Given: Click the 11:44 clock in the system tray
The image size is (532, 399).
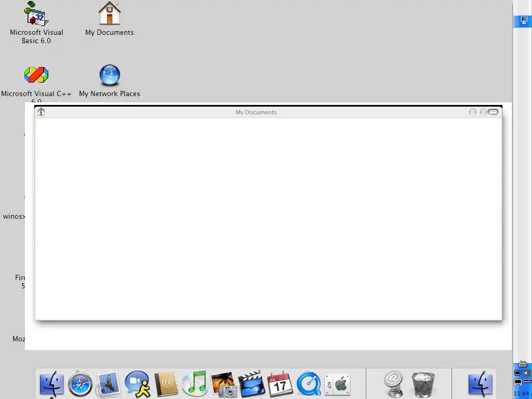Looking at the screenshot, I should (522, 394).
